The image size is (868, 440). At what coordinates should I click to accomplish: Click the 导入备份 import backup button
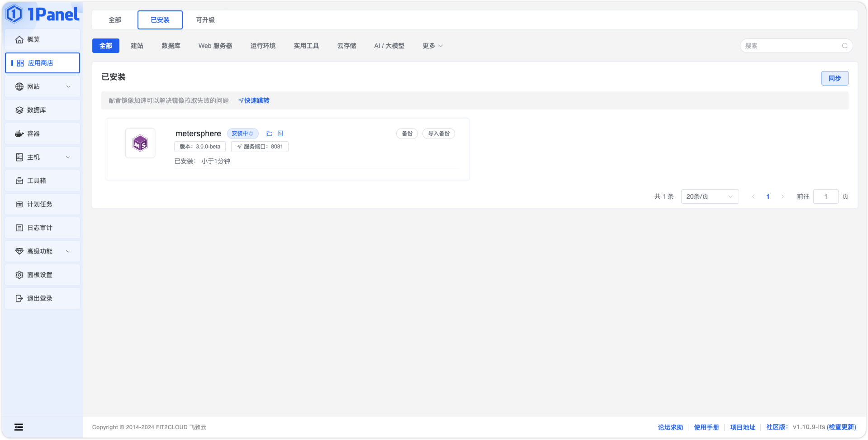click(439, 134)
